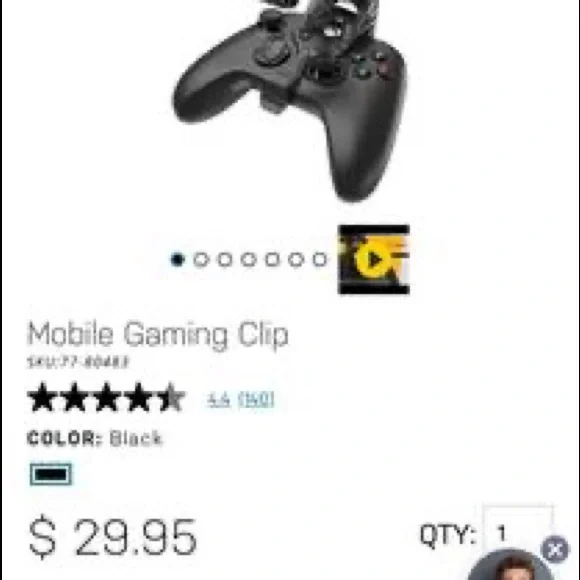Screen dimensions: 580x580
Task: Select the fourth carousel dot
Action: [249, 260]
